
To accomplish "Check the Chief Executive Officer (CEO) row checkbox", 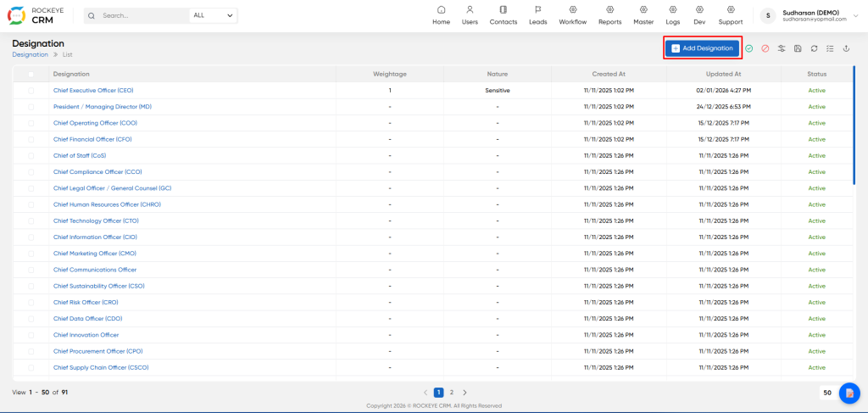I will pos(31,90).
